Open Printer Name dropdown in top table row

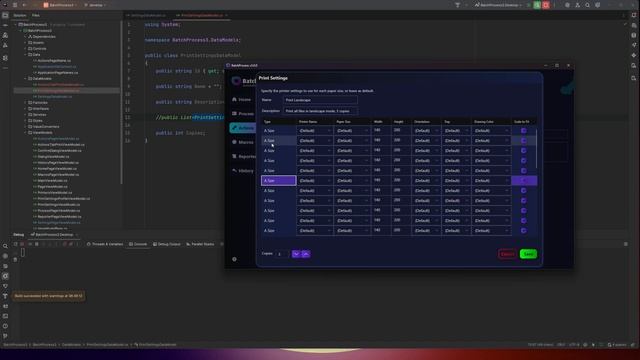(x=315, y=131)
